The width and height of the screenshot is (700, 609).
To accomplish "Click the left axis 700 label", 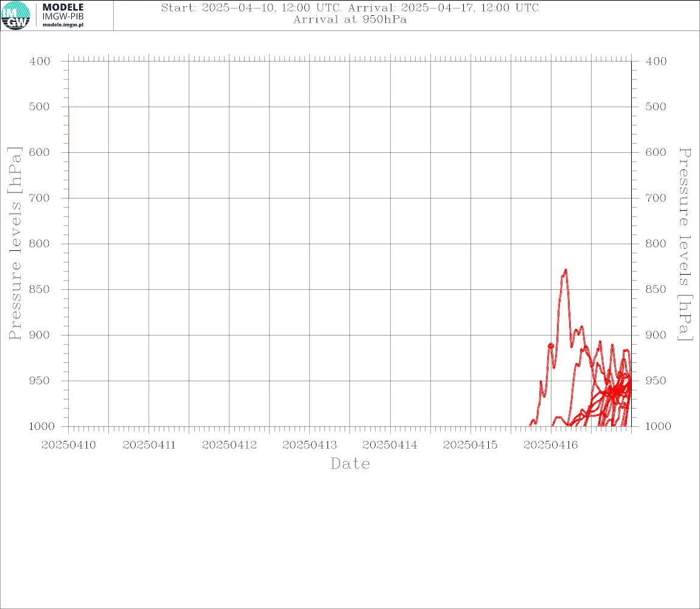I will [40, 198].
